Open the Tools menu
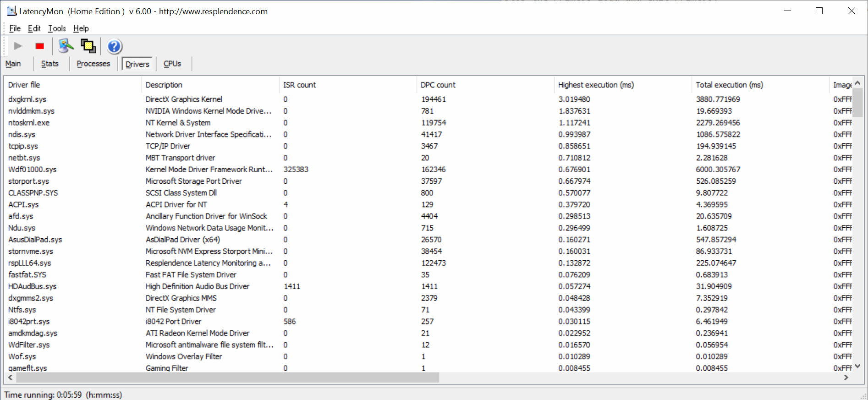The height and width of the screenshot is (400, 868). (57, 28)
